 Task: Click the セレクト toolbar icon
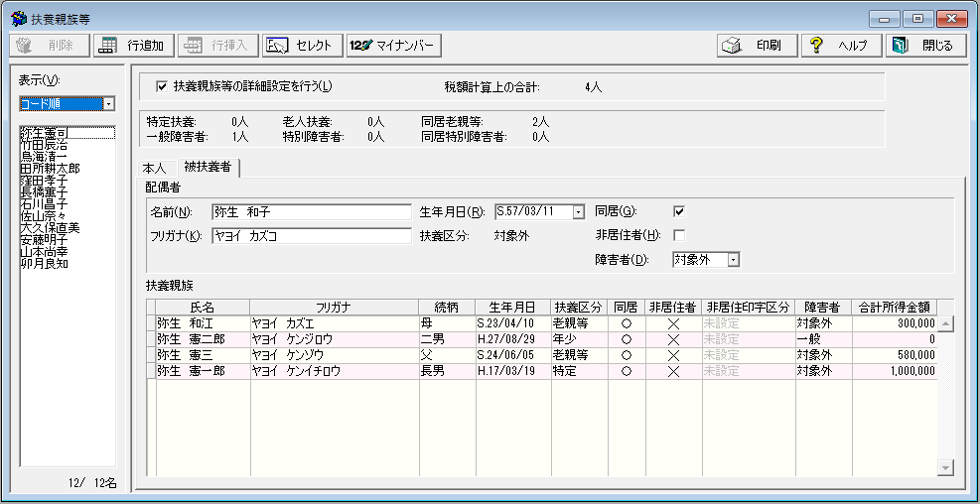pos(278,46)
